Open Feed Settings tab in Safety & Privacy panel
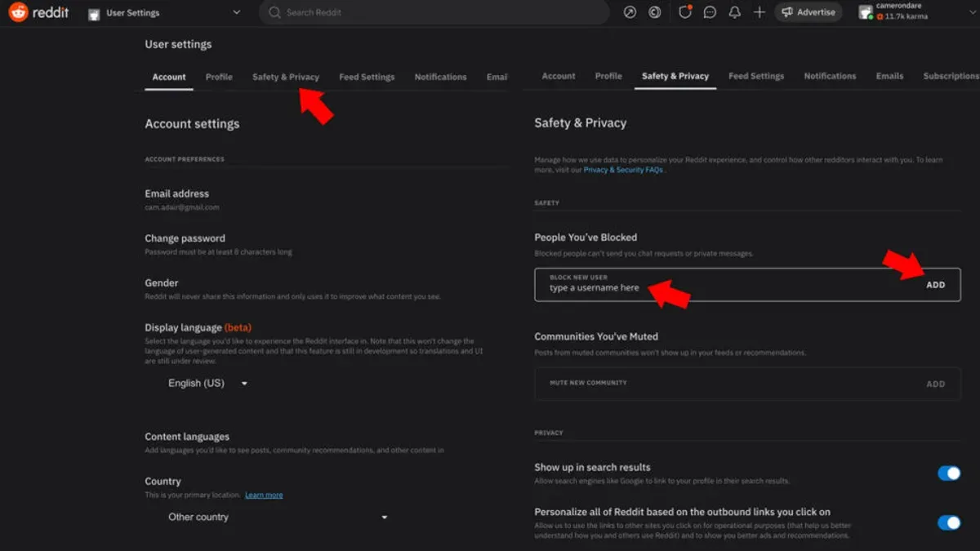The height and width of the screenshot is (551, 980). (x=756, y=76)
